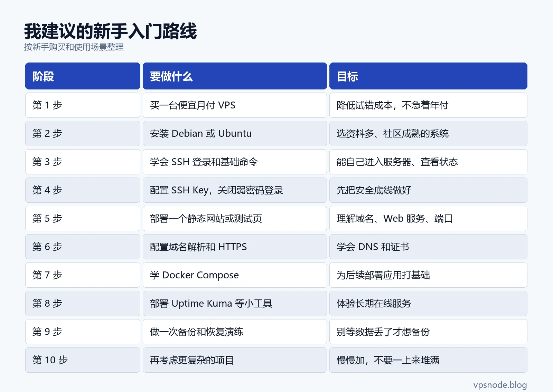
Task: Click 别等数据丢了才想备份 cell
Action: 428,332
